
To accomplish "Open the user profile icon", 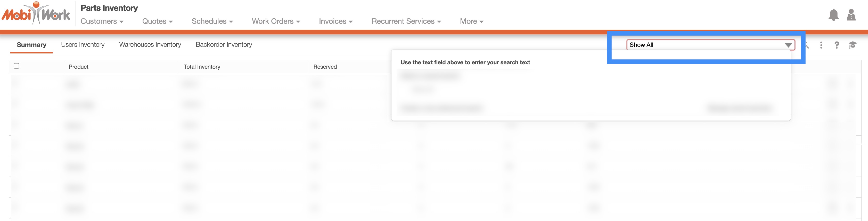I will tap(851, 15).
